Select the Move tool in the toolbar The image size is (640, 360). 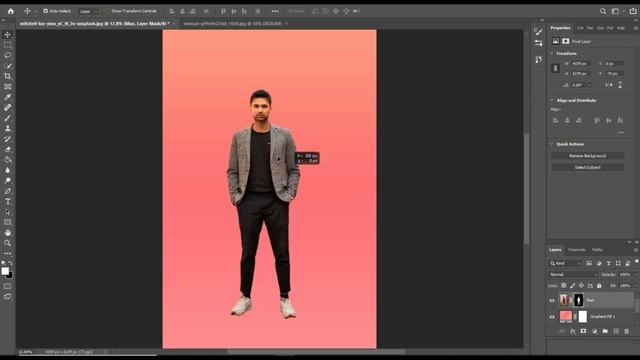(x=7, y=35)
